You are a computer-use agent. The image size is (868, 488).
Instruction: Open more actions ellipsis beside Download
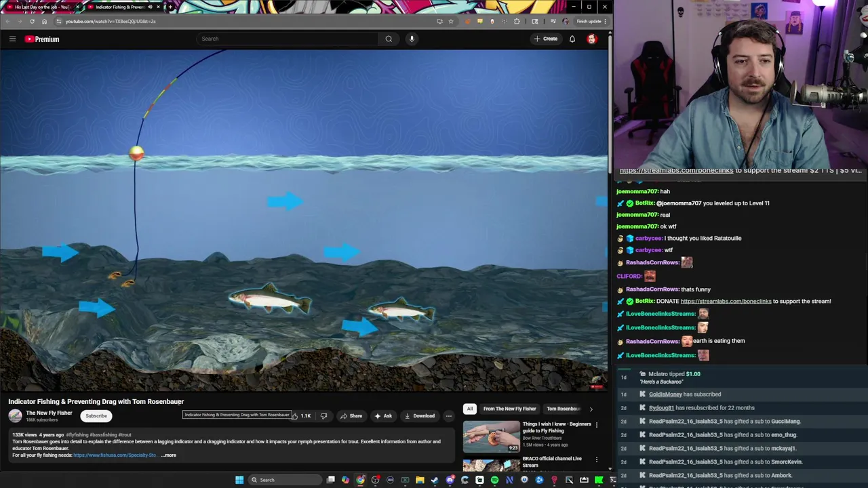pyautogui.click(x=448, y=415)
